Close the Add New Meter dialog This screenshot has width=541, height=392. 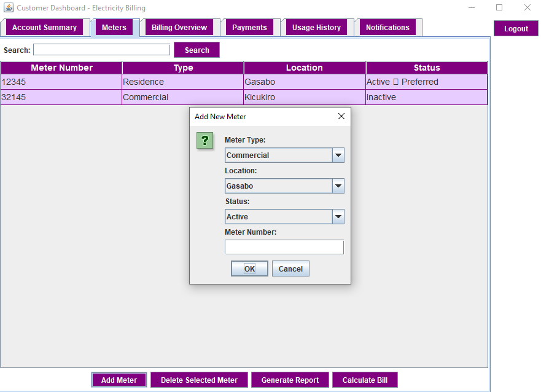pos(341,116)
